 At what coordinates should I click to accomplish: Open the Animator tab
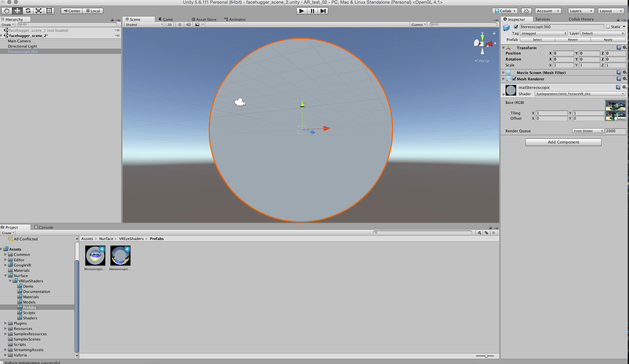point(235,20)
